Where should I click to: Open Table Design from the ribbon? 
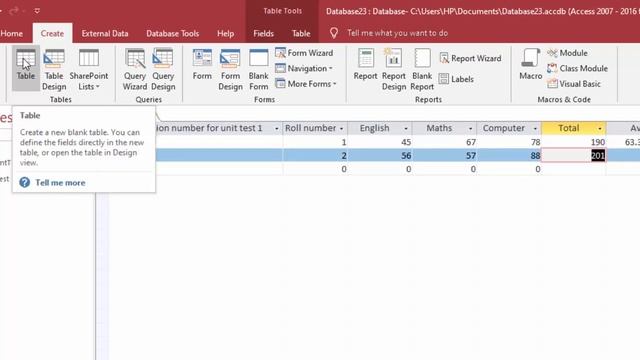tap(54, 69)
